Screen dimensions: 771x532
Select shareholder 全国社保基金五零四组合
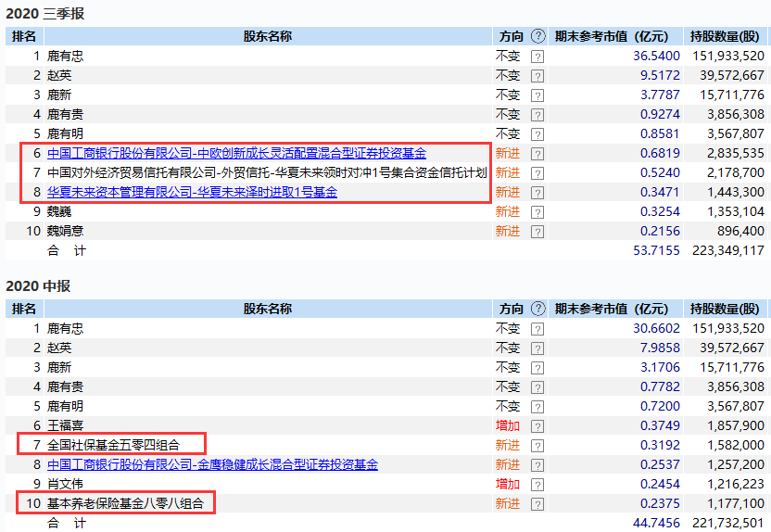pyautogui.click(x=114, y=445)
